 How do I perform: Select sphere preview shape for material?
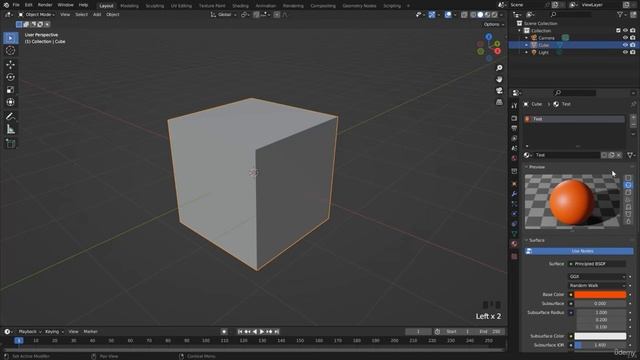pyautogui.click(x=628, y=185)
